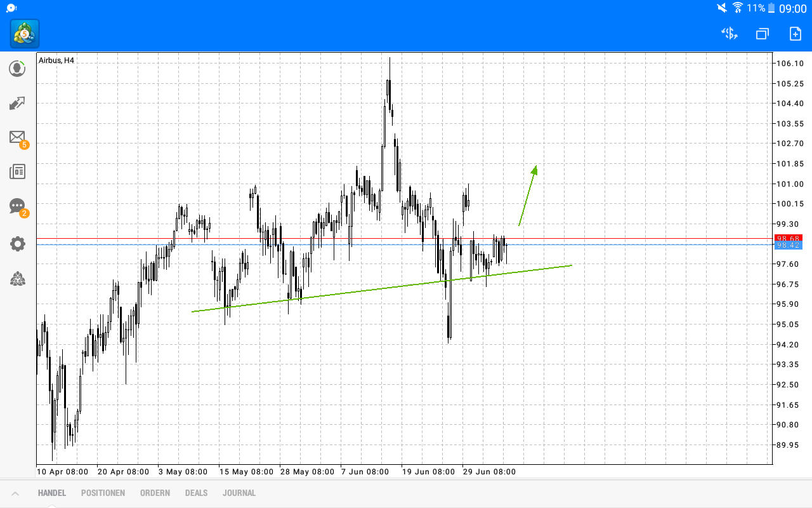Open the Settings gear in the sidebar

[x=17, y=243]
